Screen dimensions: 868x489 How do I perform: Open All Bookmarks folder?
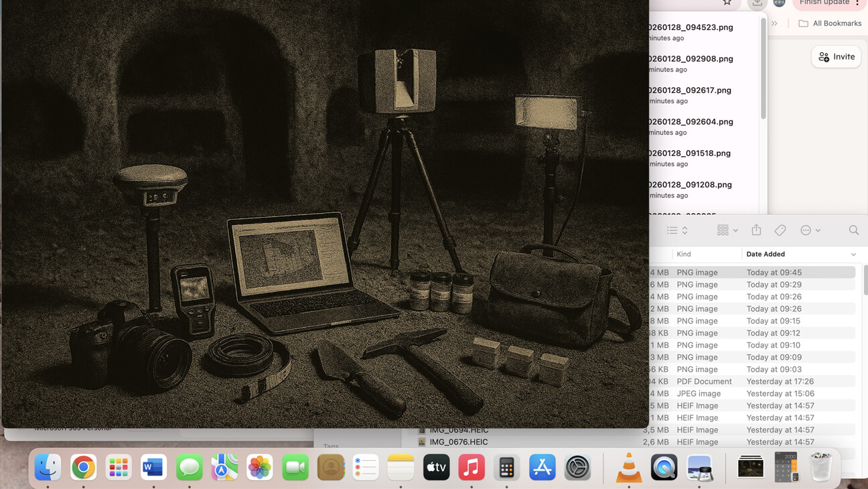[x=829, y=23]
